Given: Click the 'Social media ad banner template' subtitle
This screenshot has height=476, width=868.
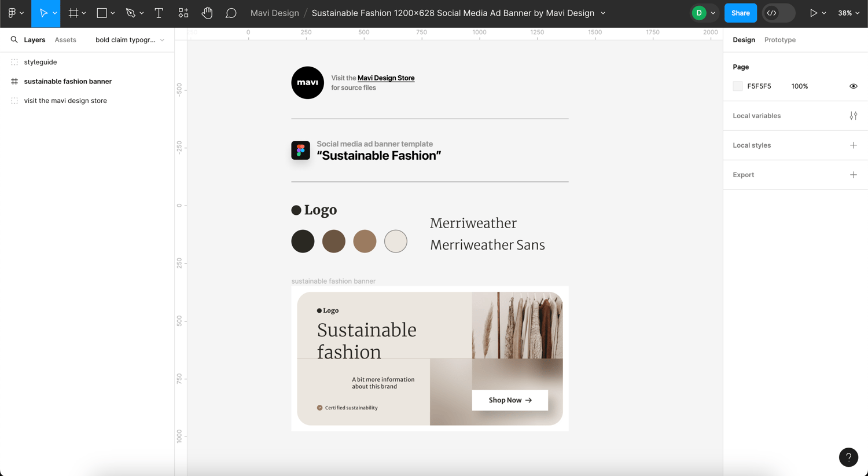Looking at the screenshot, I should 374,144.
